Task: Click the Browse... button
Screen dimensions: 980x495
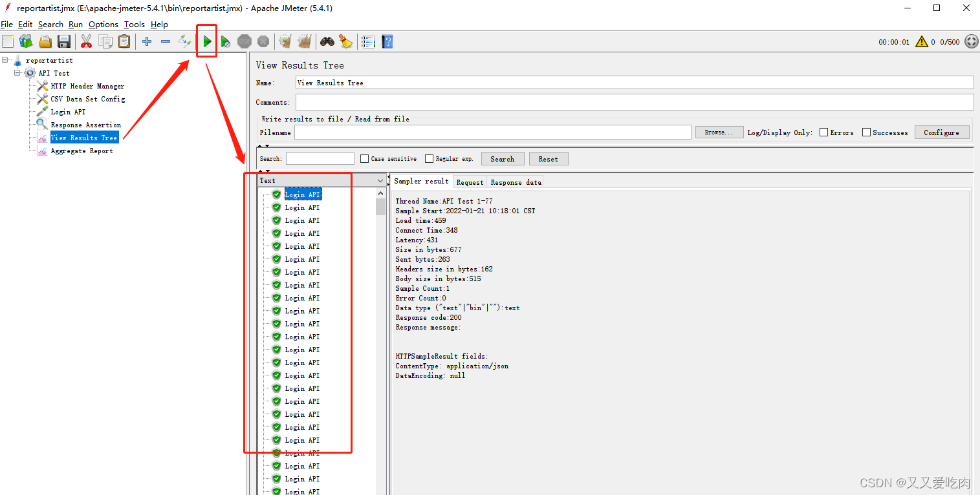Action: click(719, 132)
